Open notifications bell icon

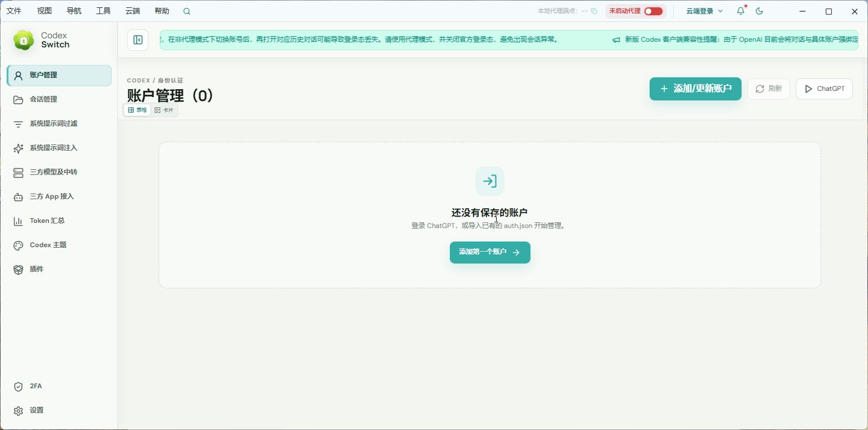point(741,11)
